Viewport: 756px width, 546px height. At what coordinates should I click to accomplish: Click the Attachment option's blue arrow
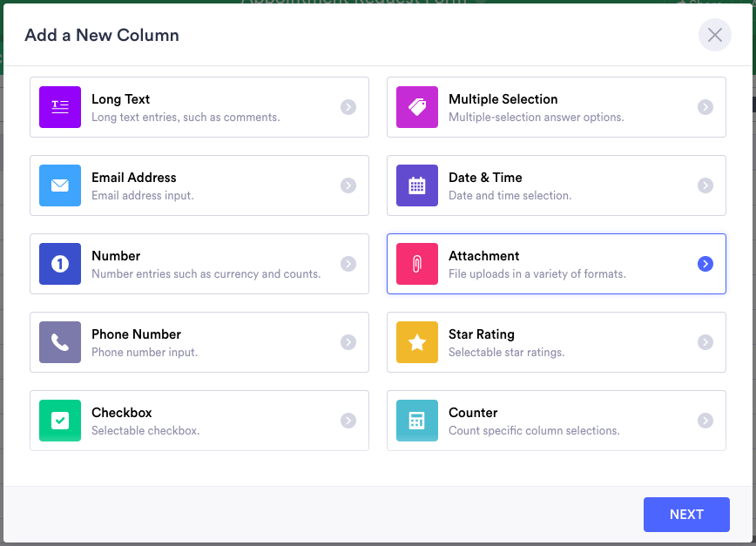point(705,264)
